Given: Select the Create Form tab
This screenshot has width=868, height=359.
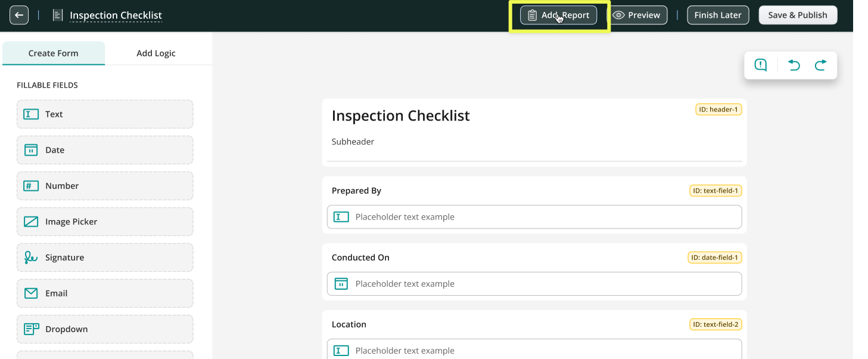Looking at the screenshot, I should click(x=54, y=53).
